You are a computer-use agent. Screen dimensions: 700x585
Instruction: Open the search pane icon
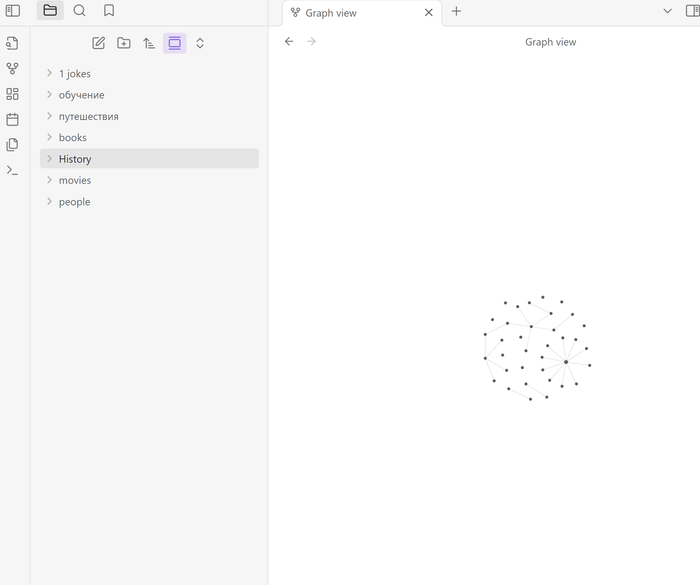click(79, 11)
